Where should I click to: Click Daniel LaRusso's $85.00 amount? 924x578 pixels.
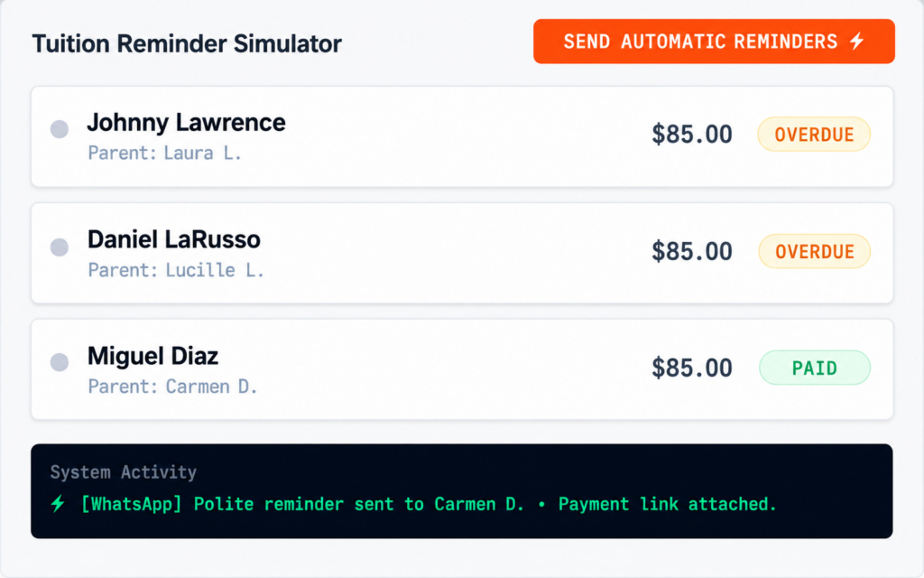pos(692,251)
